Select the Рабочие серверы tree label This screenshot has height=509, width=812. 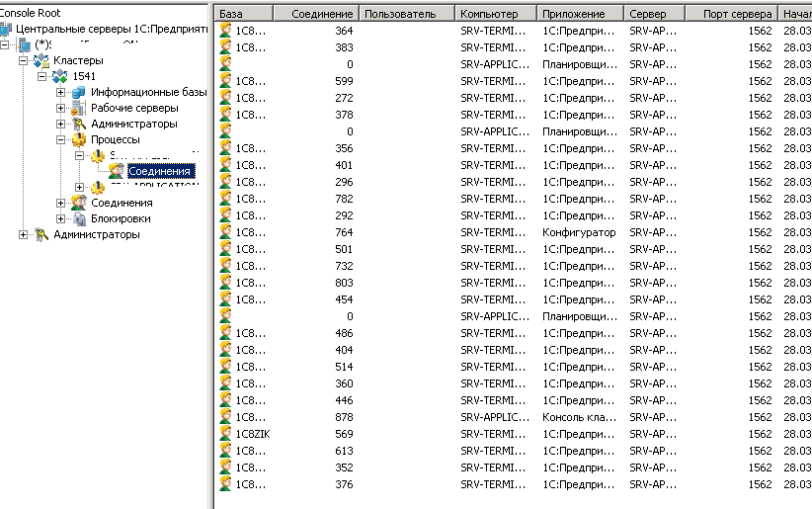point(134,109)
